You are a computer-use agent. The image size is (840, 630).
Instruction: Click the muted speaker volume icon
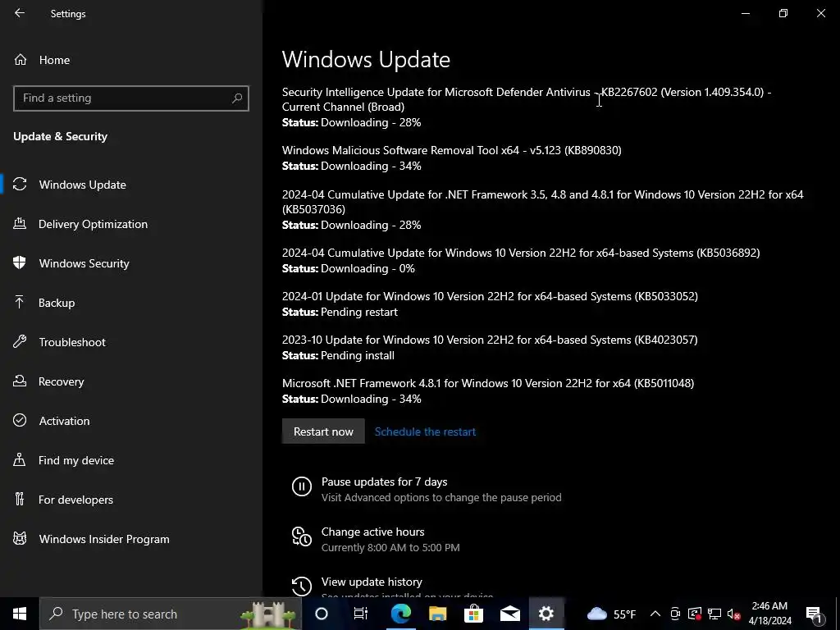point(734,614)
